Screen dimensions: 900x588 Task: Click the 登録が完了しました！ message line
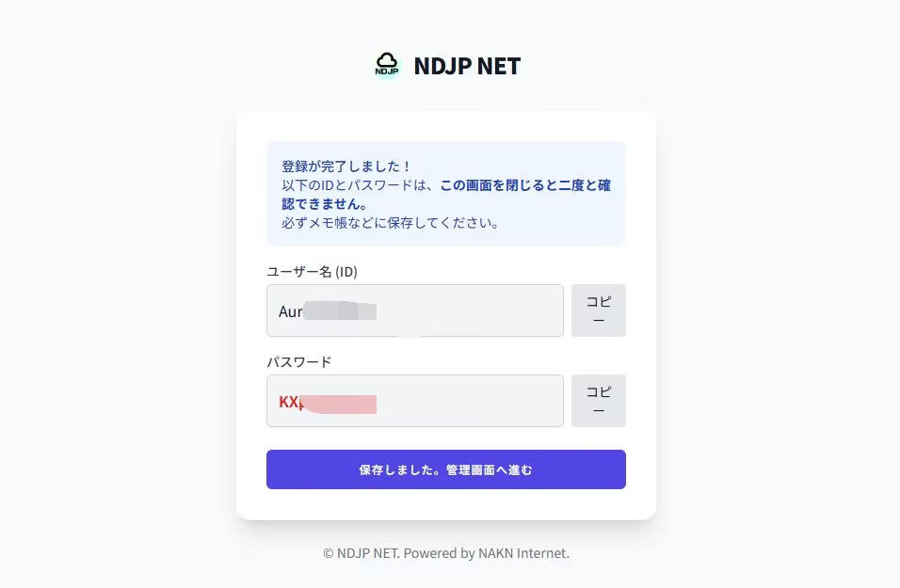(346, 166)
